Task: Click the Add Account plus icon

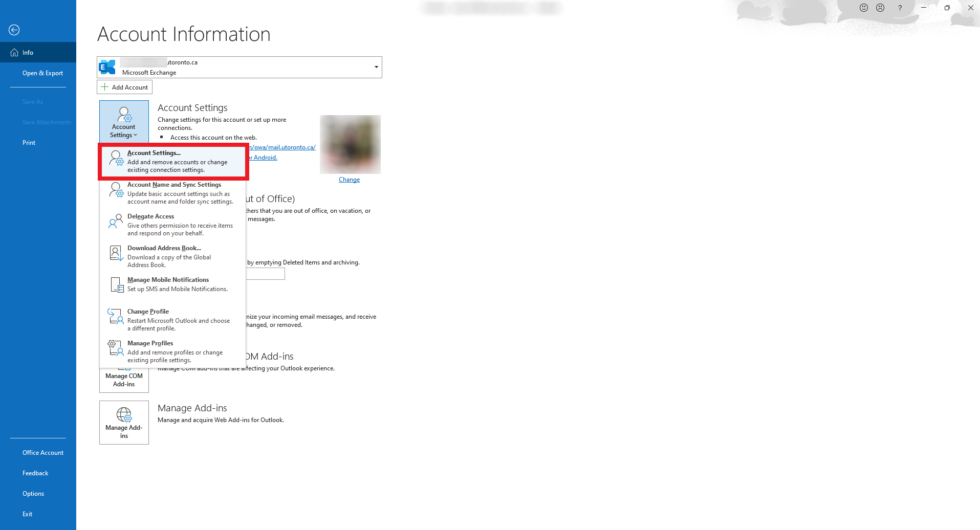Action: 104,87
